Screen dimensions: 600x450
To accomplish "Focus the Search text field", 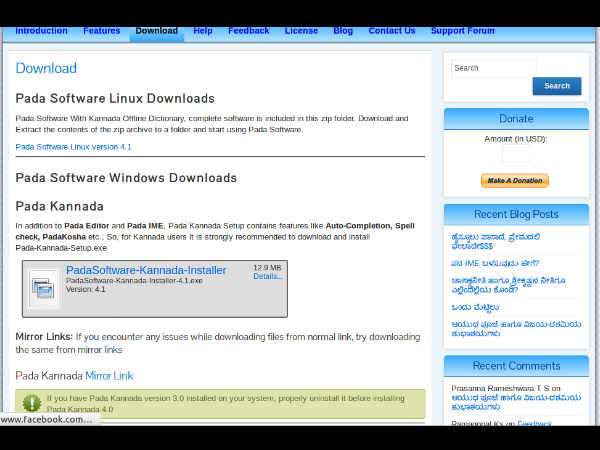I will pos(493,68).
